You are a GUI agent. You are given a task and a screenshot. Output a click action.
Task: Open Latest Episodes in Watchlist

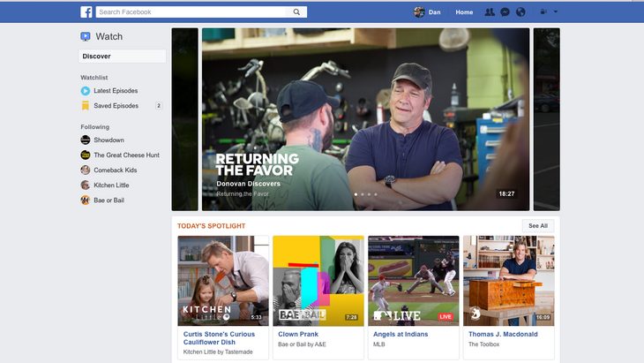tap(116, 91)
